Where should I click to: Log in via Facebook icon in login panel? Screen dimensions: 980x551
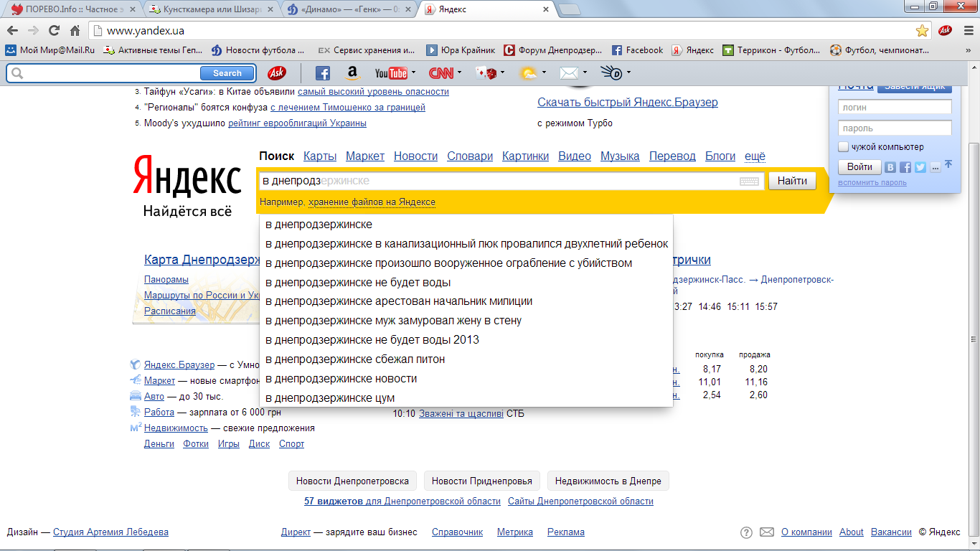click(x=905, y=167)
